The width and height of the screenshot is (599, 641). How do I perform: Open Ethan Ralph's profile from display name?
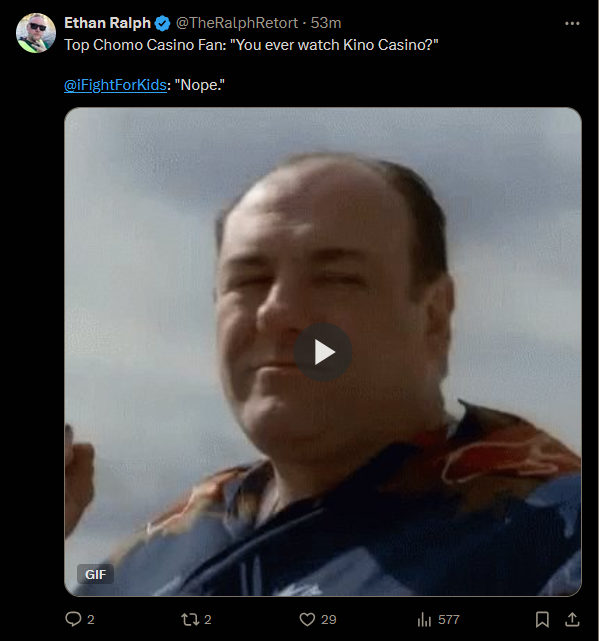(108, 23)
